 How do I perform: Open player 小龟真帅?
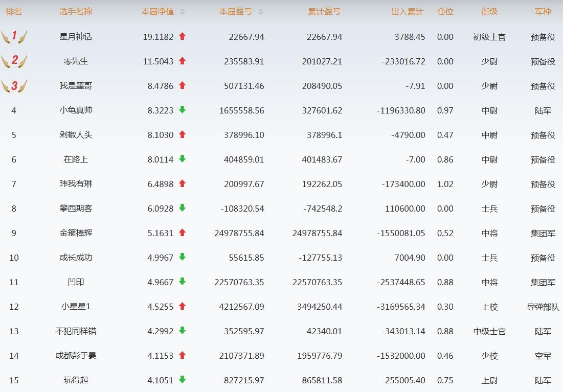tap(76, 110)
